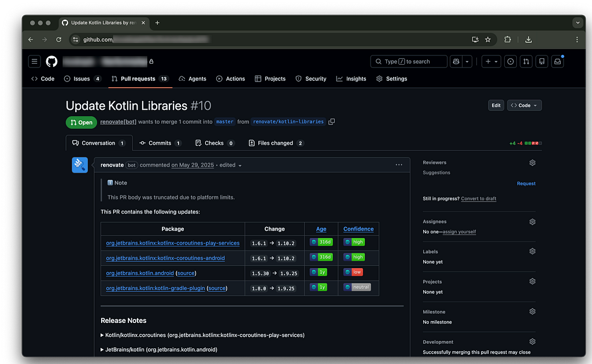Viewport: 592px width, 364px height.
Task: Open the Security repository tab
Action: click(x=310, y=79)
